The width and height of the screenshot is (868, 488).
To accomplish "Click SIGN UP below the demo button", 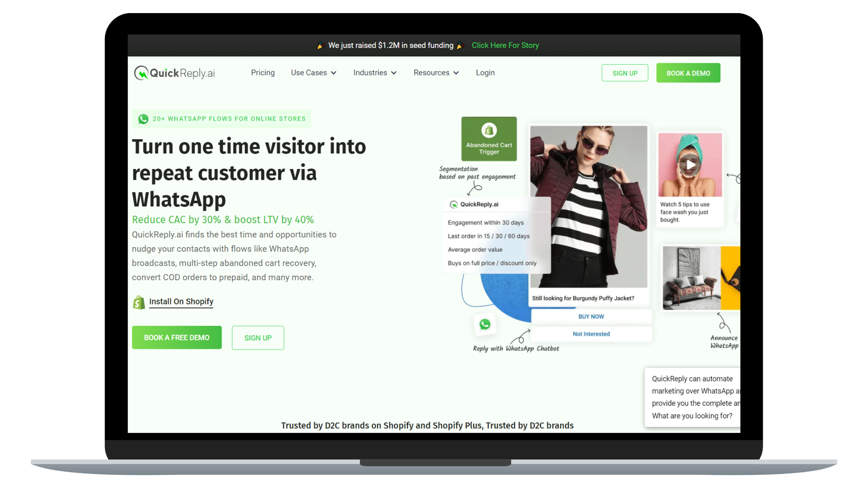I will pyautogui.click(x=258, y=338).
